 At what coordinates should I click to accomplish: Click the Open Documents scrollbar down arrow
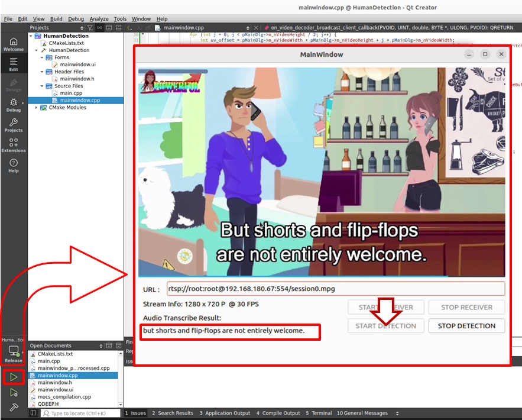click(121, 405)
